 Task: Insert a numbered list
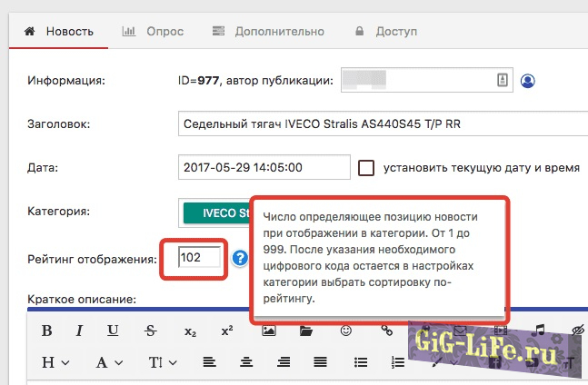coord(397,362)
